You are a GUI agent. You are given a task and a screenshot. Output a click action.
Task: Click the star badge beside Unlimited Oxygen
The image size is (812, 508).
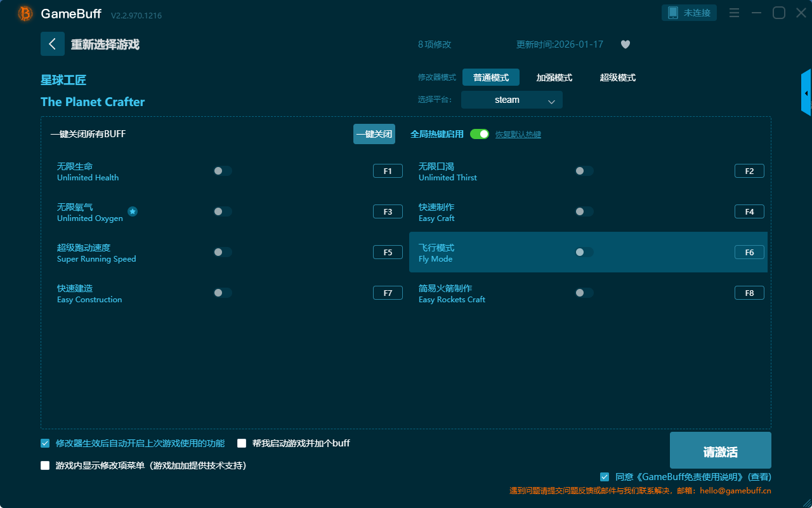click(133, 211)
